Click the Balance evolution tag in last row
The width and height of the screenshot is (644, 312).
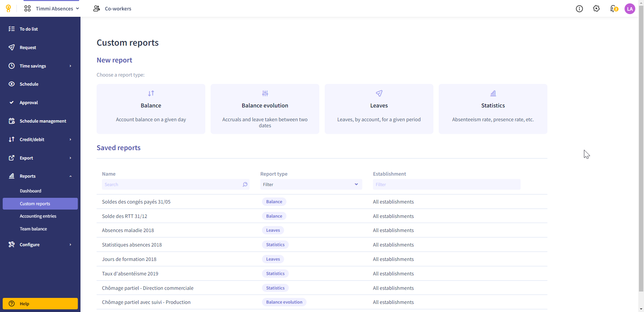point(284,302)
